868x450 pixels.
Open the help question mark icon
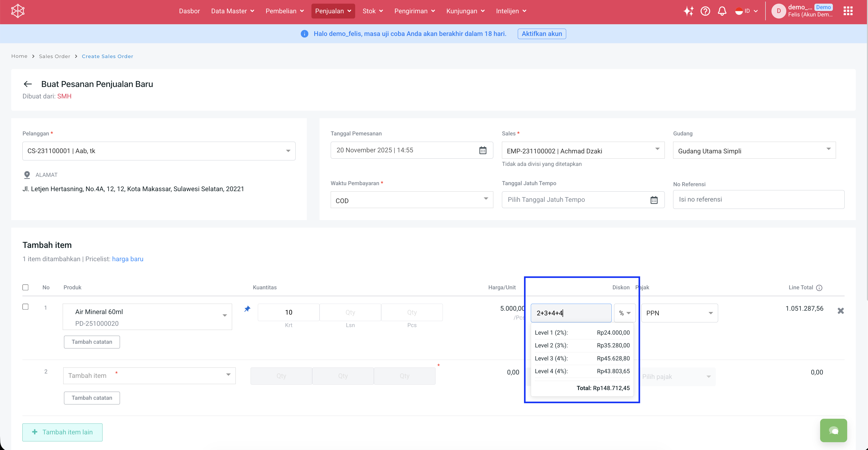coord(705,11)
